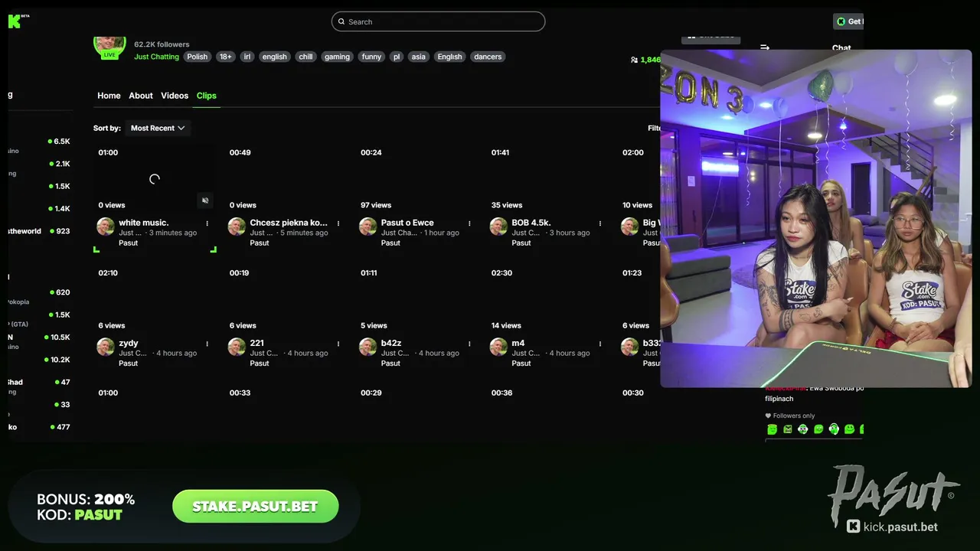Select the Clips tab
The width and height of the screenshot is (980, 551).
(x=207, y=96)
